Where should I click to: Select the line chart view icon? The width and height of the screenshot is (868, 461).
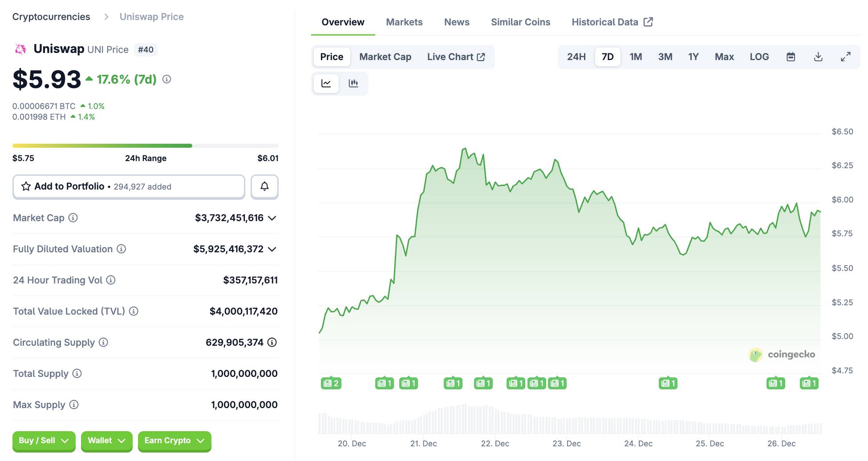click(x=326, y=83)
